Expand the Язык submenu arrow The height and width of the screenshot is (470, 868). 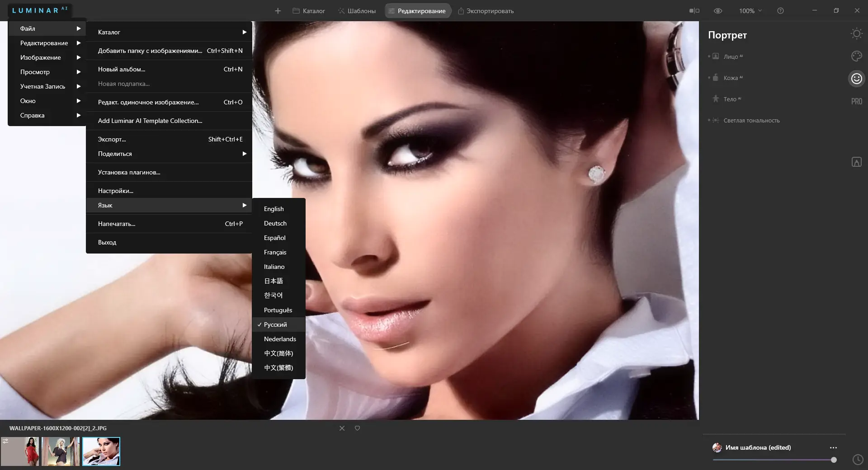click(x=244, y=205)
